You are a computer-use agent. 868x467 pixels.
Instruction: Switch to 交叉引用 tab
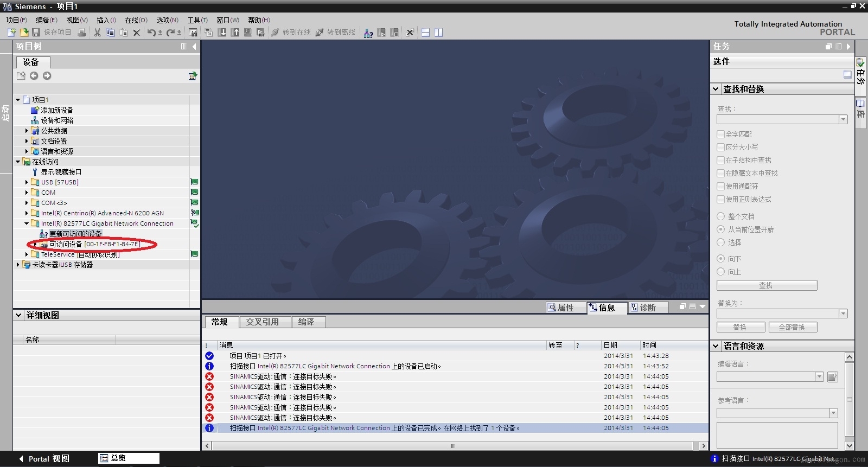265,322
